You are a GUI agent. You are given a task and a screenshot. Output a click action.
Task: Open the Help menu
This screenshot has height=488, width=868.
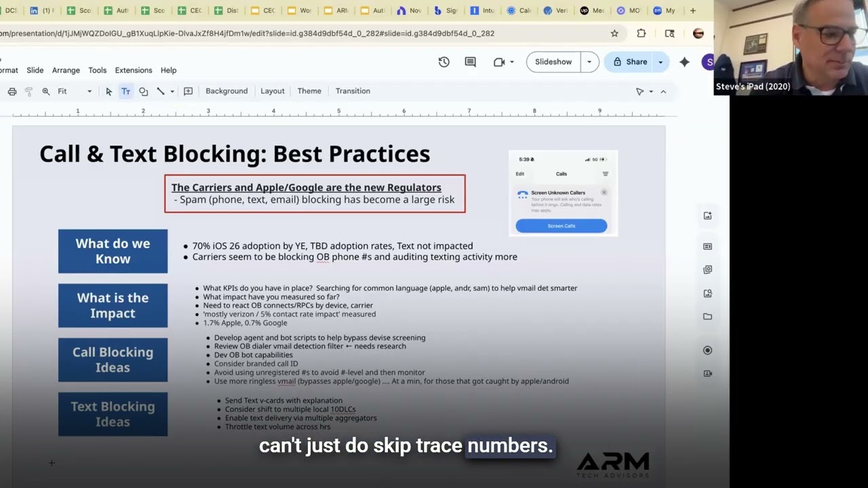coord(169,70)
